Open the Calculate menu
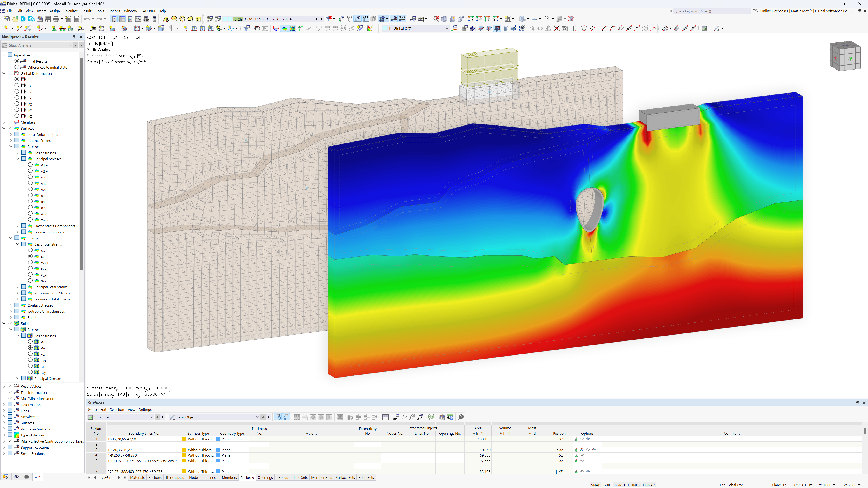The width and height of the screenshot is (868, 488). [x=71, y=11]
